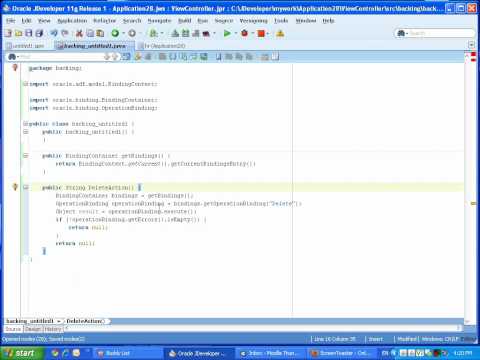Click the lightbulb hint icon beside package line
Viewport: 480px width, 360px height.
coord(15,68)
